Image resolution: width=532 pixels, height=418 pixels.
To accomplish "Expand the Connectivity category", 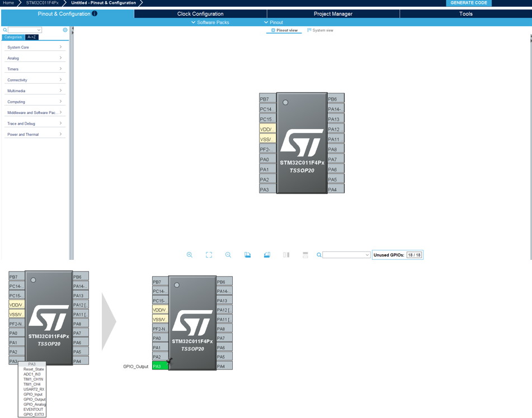I will [34, 80].
